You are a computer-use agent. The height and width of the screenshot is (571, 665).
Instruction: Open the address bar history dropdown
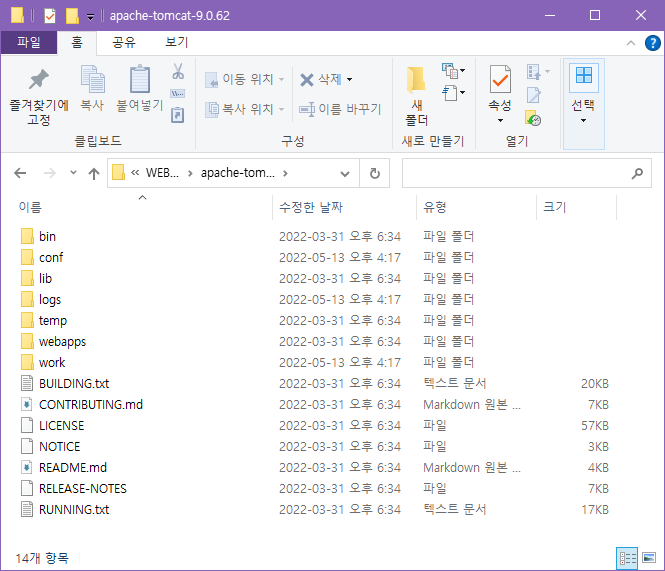point(345,174)
